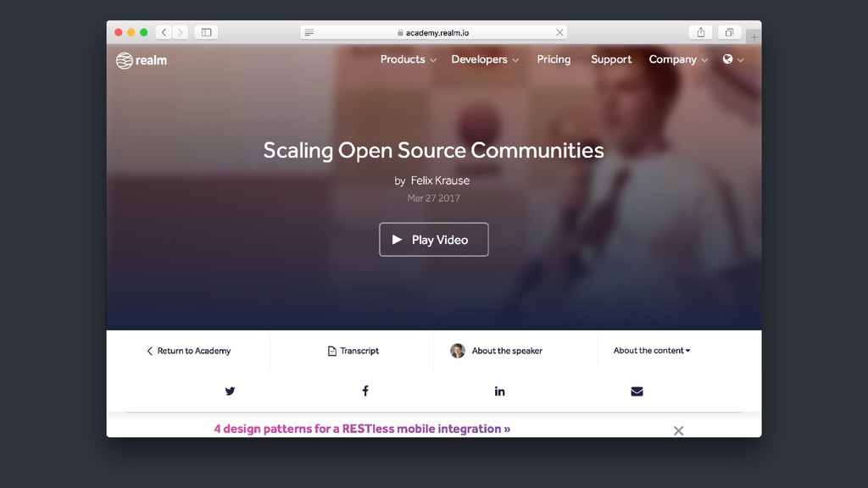Screen dimensions: 868x488
Task: Expand the Developers menu
Action: pos(485,59)
